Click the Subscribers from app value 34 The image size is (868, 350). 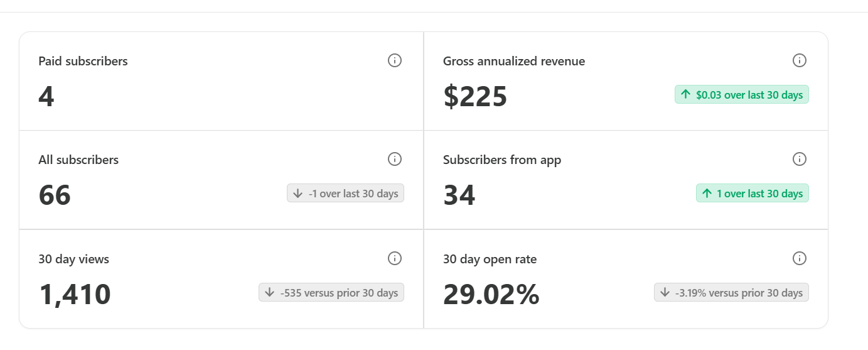click(x=459, y=195)
